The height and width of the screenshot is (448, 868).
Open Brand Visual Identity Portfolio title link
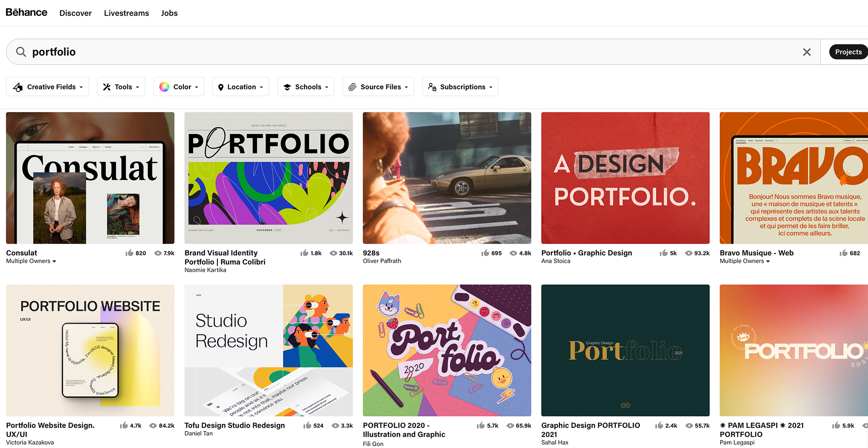tap(225, 257)
